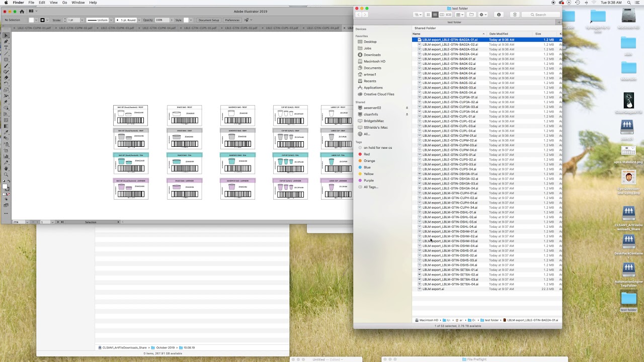This screenshot has height=362, width=644.
Task: Select LBLM export.ai file in Finder
Action: [433, 289]
